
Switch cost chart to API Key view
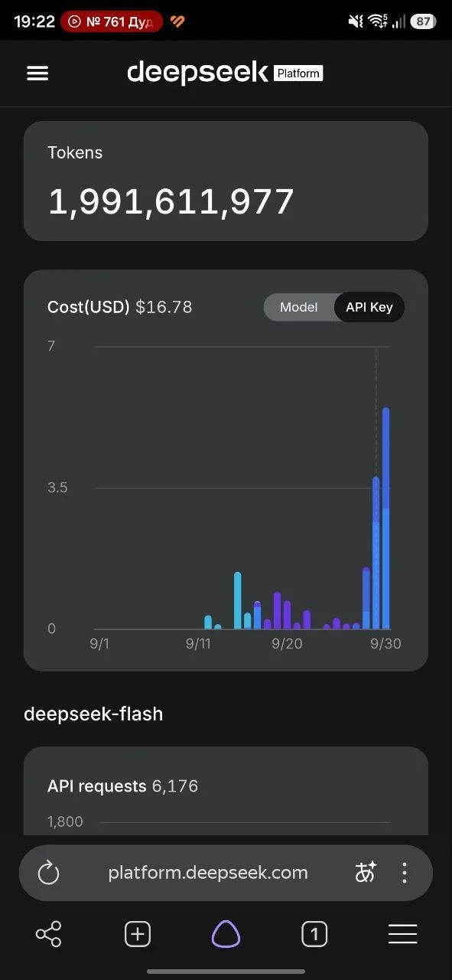[x=369, y=307]
